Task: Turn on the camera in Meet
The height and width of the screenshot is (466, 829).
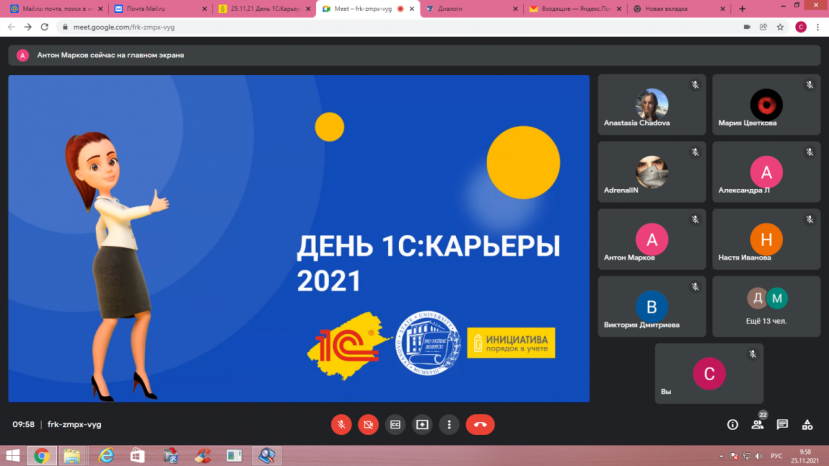Action: tap(368, 424)
